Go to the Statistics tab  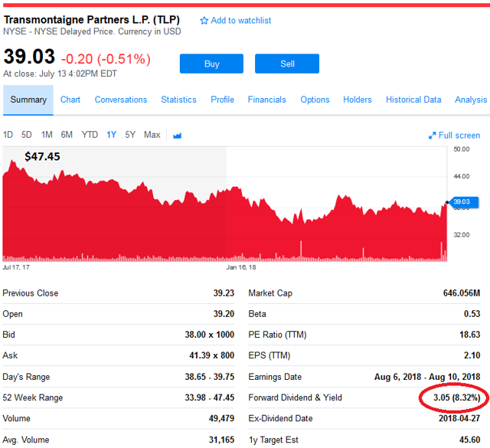tap(178, 100)
